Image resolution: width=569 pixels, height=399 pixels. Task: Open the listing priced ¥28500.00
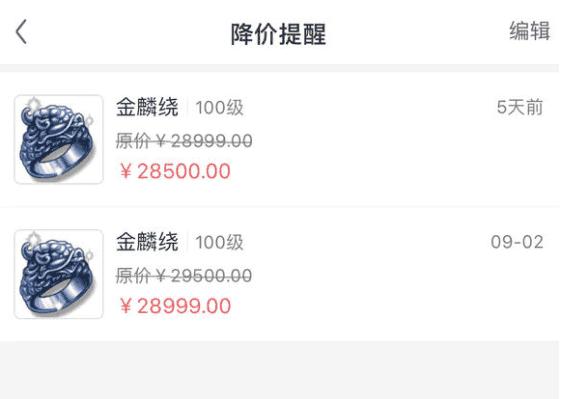coord(279,139)
